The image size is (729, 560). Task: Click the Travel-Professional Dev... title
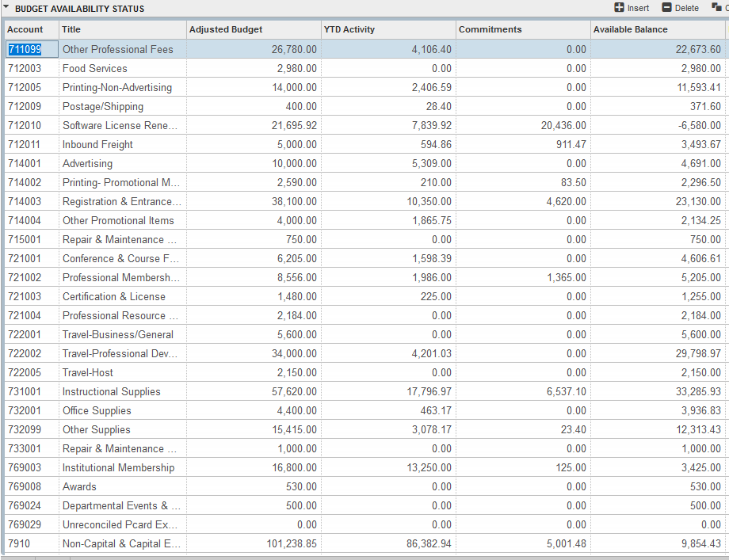120,354
